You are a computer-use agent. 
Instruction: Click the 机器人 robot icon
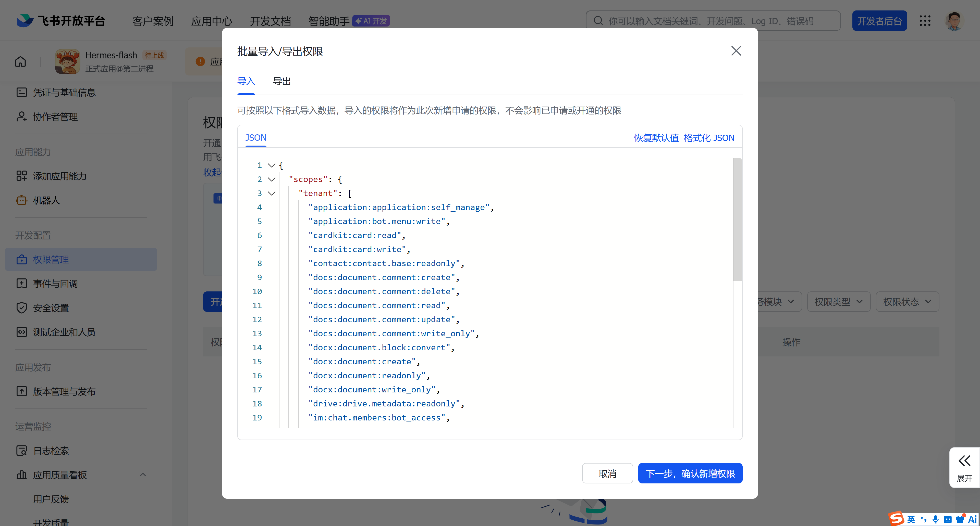click(x=22, y=200)
